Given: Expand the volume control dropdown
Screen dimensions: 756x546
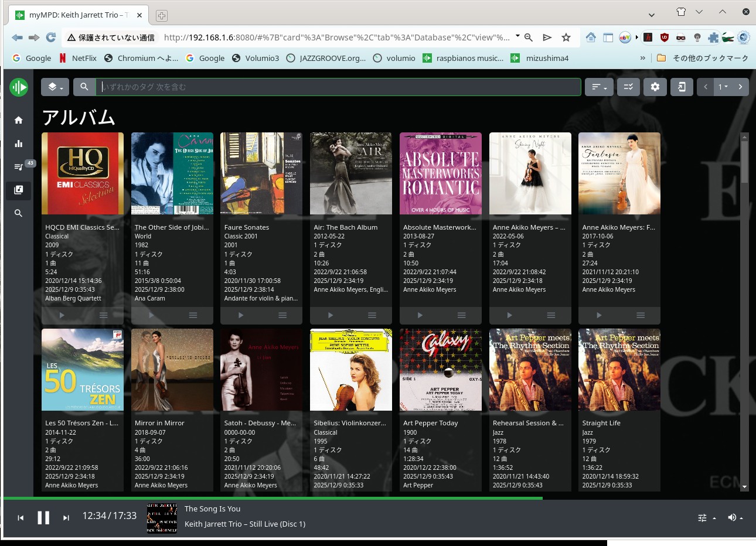Looking at the screenshot, I should point(735,517).
